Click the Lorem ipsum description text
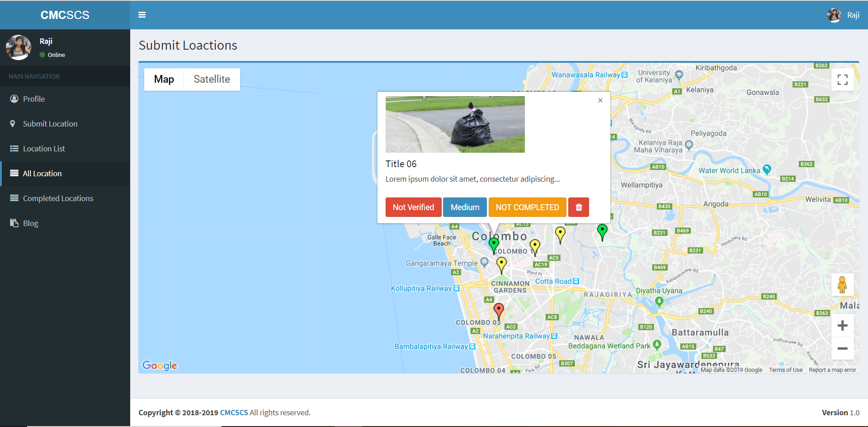Image resolution: width=868 pixels, height=427 pixels. tap(472, 179)
